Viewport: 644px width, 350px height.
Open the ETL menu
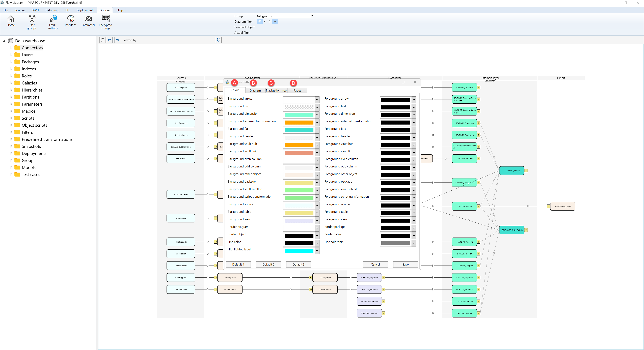pyautogui.click(x=67, y=10)
